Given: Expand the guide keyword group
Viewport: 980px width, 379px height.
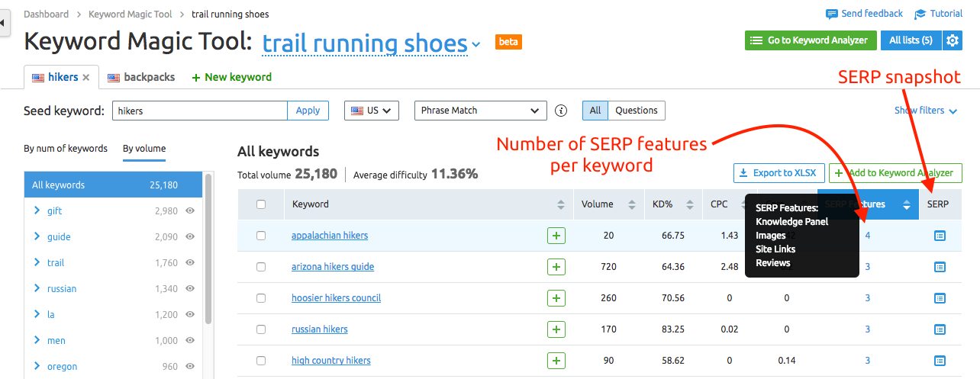Looking at the screenshot, I should [37, 236].
